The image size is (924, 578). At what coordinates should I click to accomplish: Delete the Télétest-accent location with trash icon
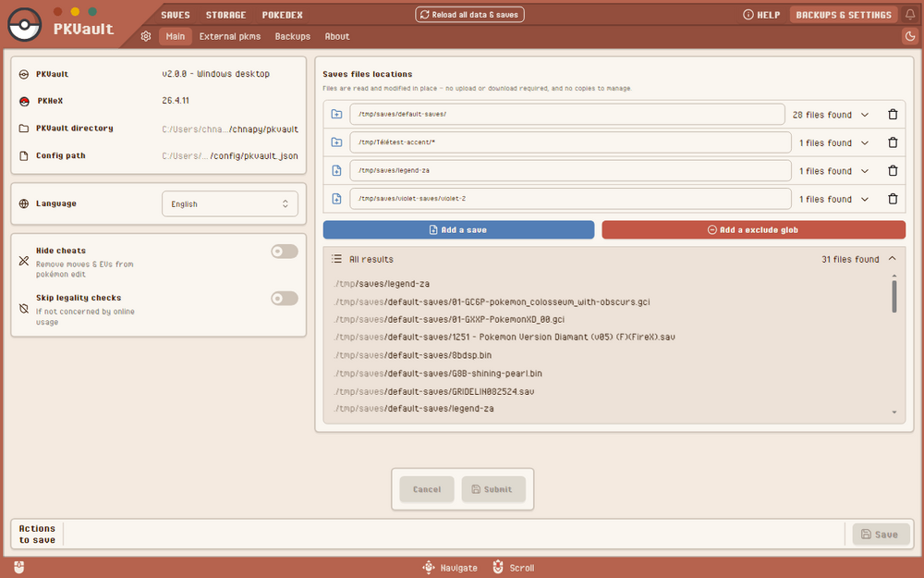click(893, 142)
